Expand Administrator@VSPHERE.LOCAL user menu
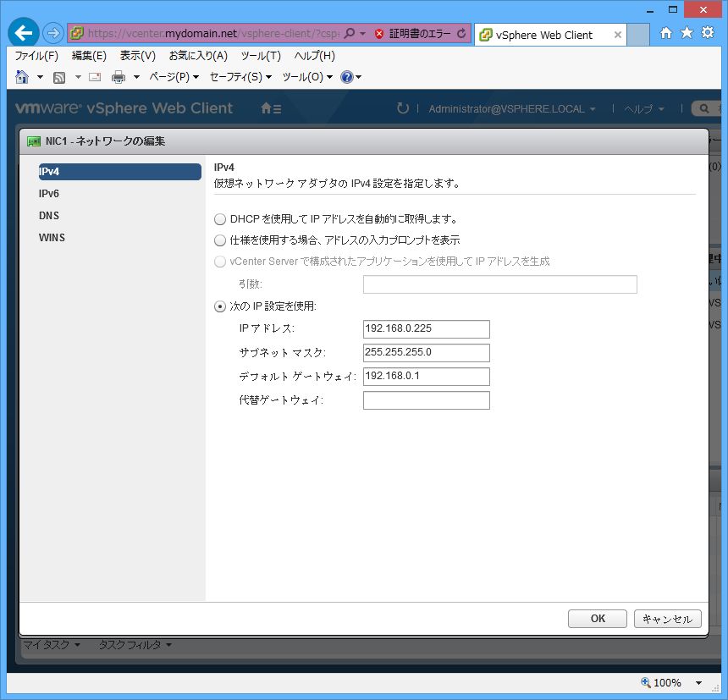Image resolution: width=728 pixels, height=700 pixels. coord(512,109)
